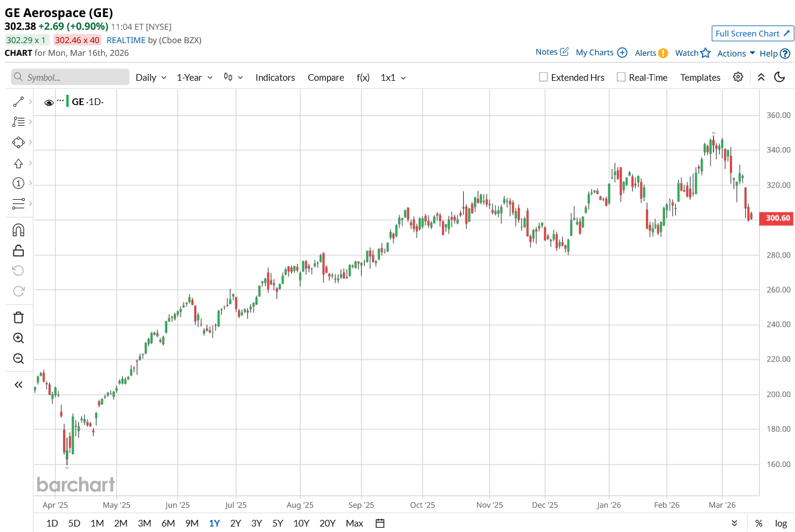Open the Indicators menu
Screen dimensions: 795x532
(x=275, y=77)
